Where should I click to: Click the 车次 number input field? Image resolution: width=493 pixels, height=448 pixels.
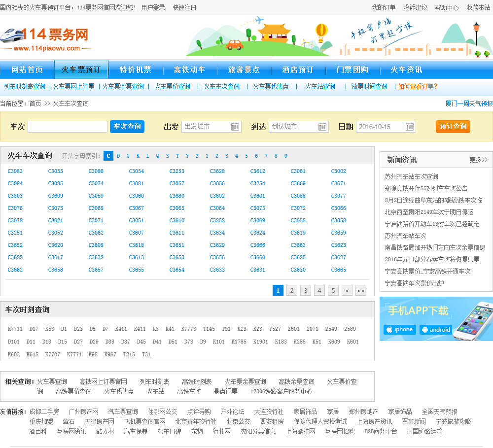pos(68,127)
